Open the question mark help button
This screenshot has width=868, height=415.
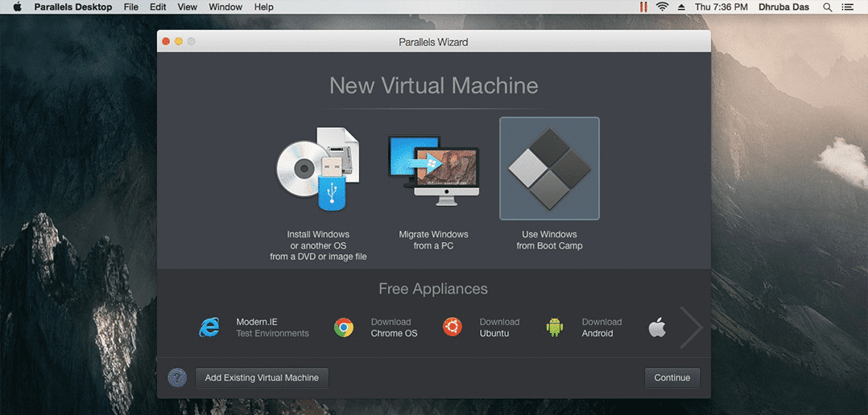[177, 378]
